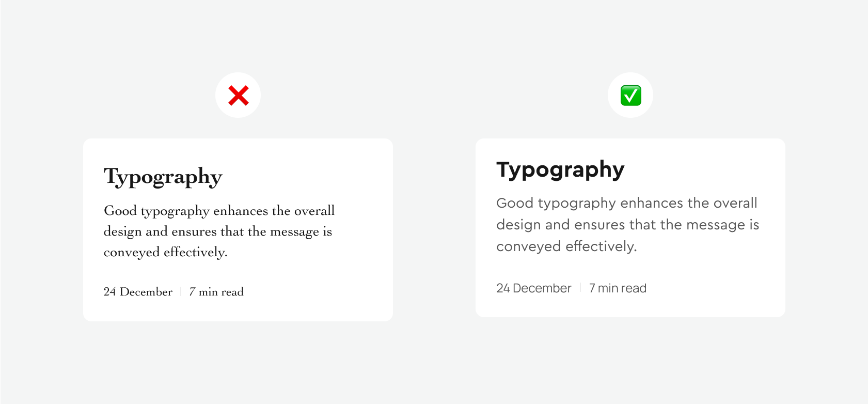Click the serif "Typography" heading
868x404 pixels.
click(x=163, y=177)
